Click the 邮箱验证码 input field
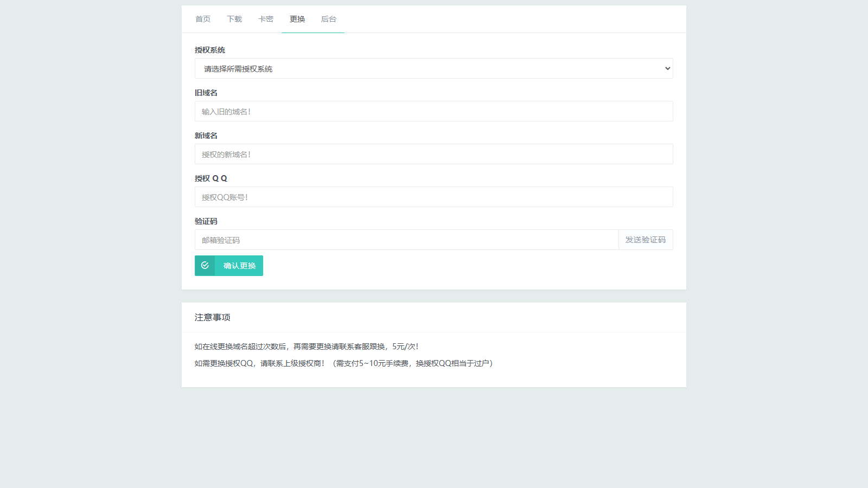This screenshot has height=488, width=868. (x=407, y=240)
